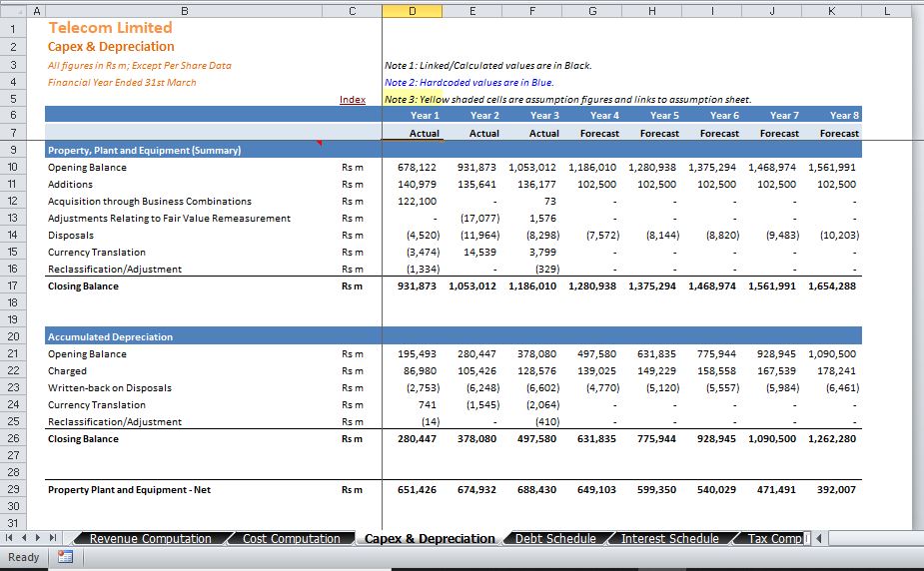Click the macro record icon in status bar
The width and height of the screenshot is (924, 571).
[x=65, y=556]
